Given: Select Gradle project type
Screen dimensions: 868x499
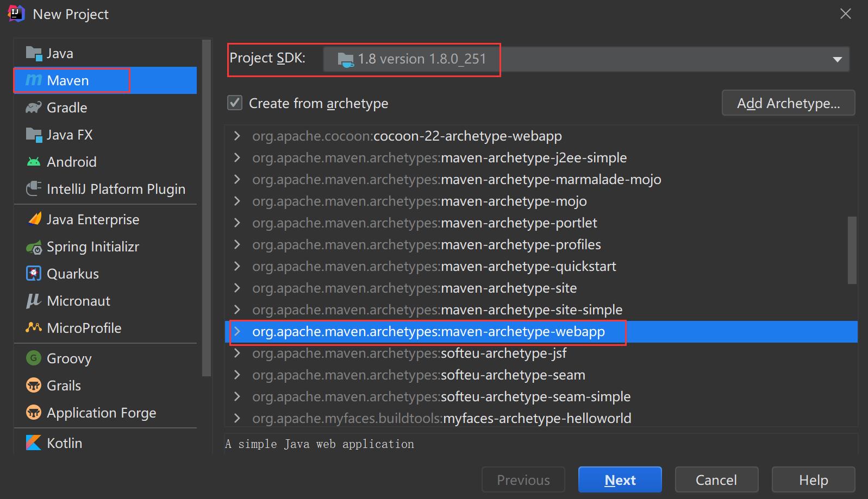Looking at the screenshot, I should click(105, 108).
